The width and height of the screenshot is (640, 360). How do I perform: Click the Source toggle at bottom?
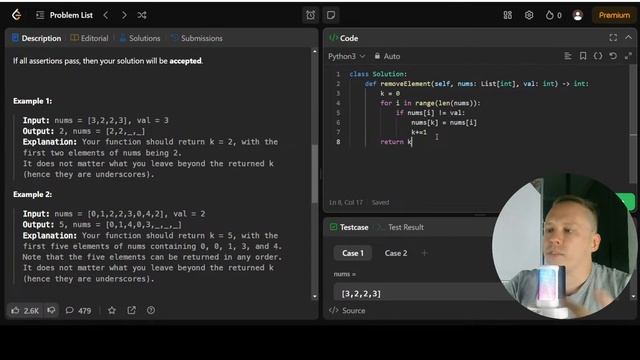[x=347, y=311]
